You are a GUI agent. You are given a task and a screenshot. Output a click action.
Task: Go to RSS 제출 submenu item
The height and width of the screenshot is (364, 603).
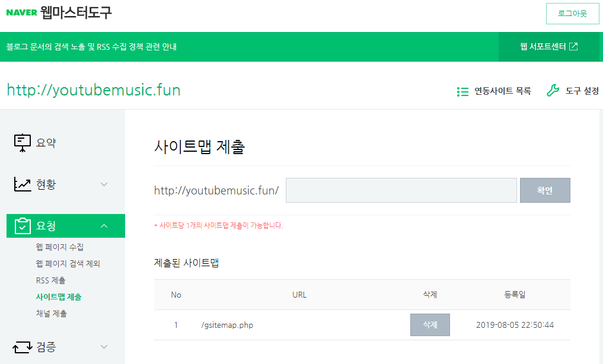click(x=50, y=280)
